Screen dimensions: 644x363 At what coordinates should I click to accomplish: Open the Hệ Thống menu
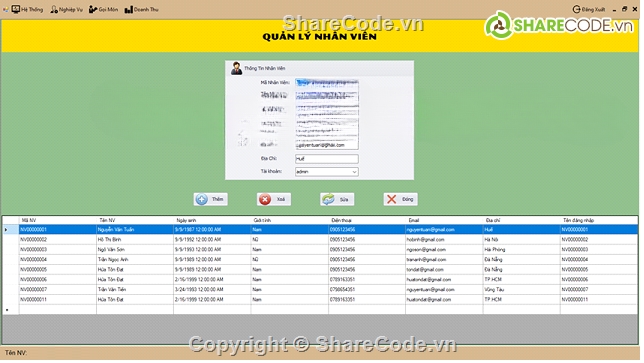click(x=28, y=9)
